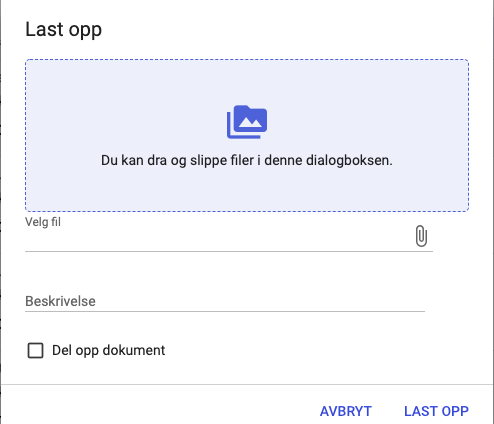Click the paperclip attach file icon

tap(421, 236)
